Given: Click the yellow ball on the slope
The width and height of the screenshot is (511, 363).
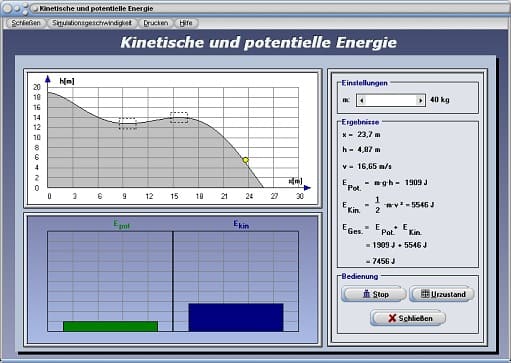Looking at the screenshot, I should click(x=246, y=160).
